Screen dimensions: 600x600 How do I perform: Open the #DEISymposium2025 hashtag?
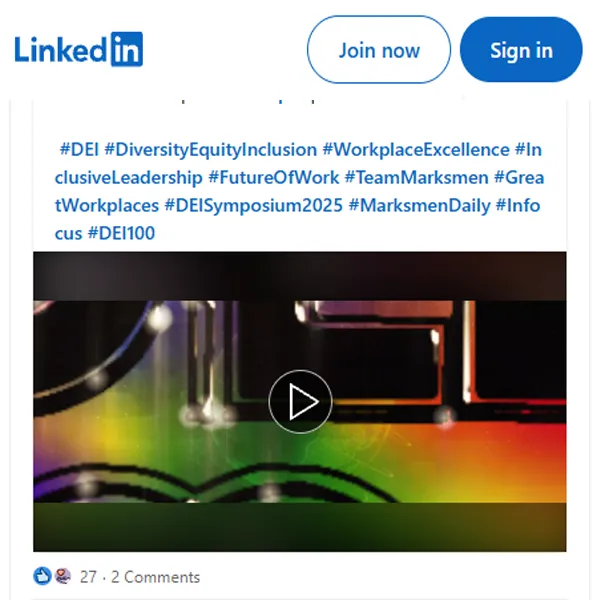pos(253,205)
